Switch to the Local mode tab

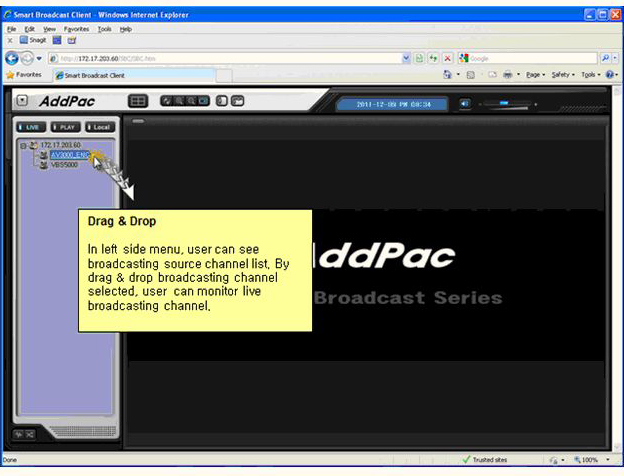click(x=100, y=127)
